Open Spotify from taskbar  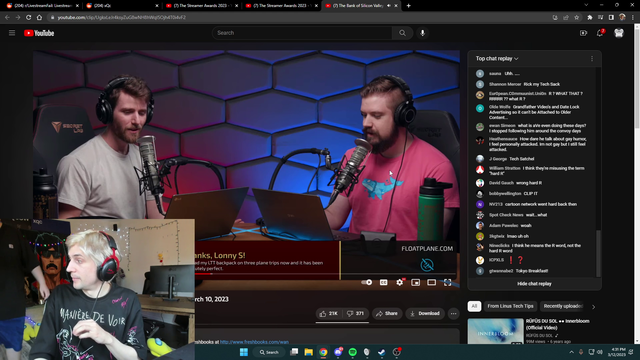pyautogui.click(x=353, y=352)
